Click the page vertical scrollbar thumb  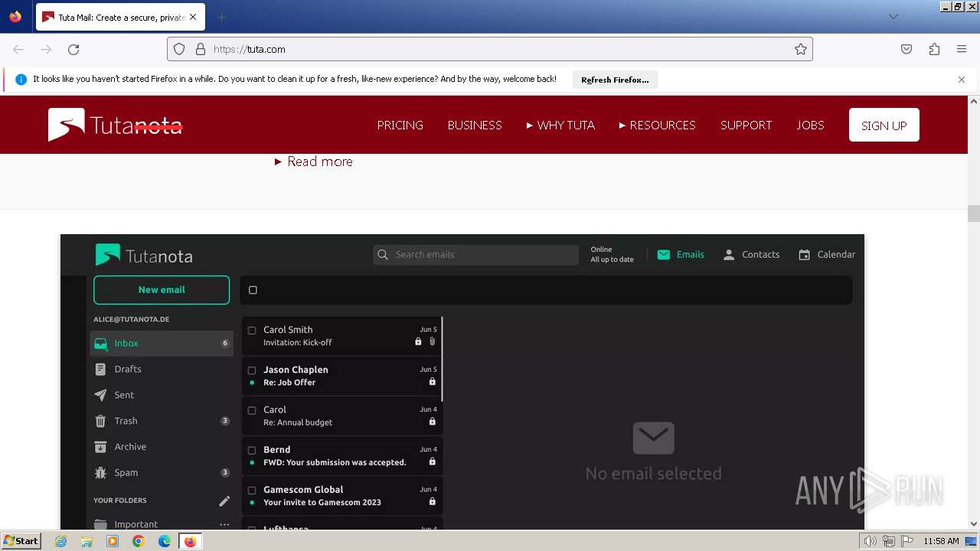coord(974,213)
